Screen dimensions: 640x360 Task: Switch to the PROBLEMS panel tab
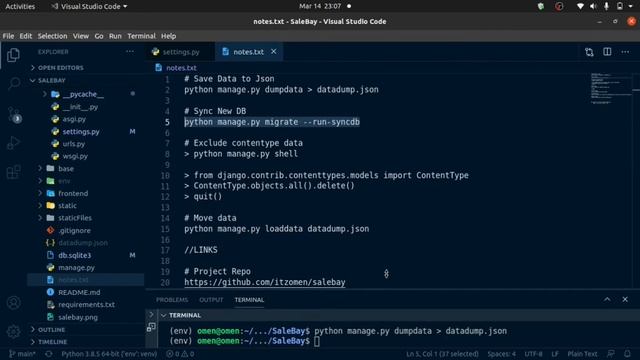[172, 300]
